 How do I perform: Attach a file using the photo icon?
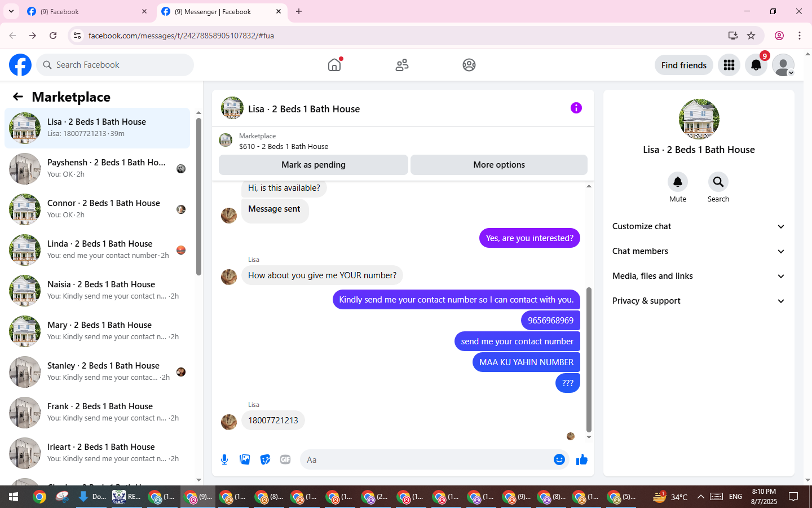point(245,459)
